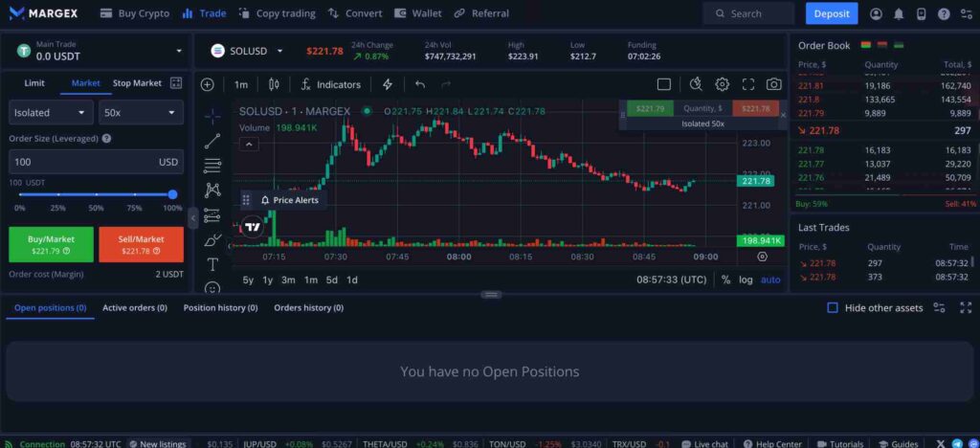Image resolution: width=980 pixels, height=448 pixels.
Task: Open the Price Alerts button
Action: tap(289, 200)
